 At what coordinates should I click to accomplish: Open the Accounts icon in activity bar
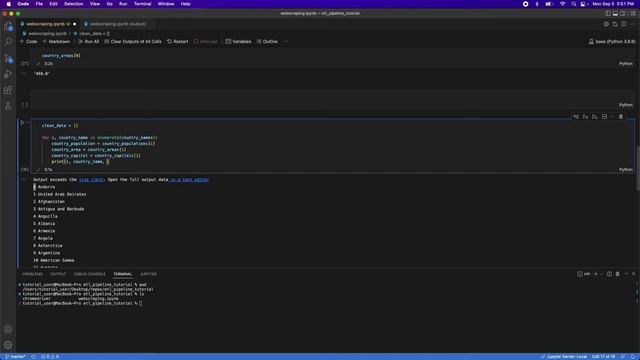[x=8, y=329]
